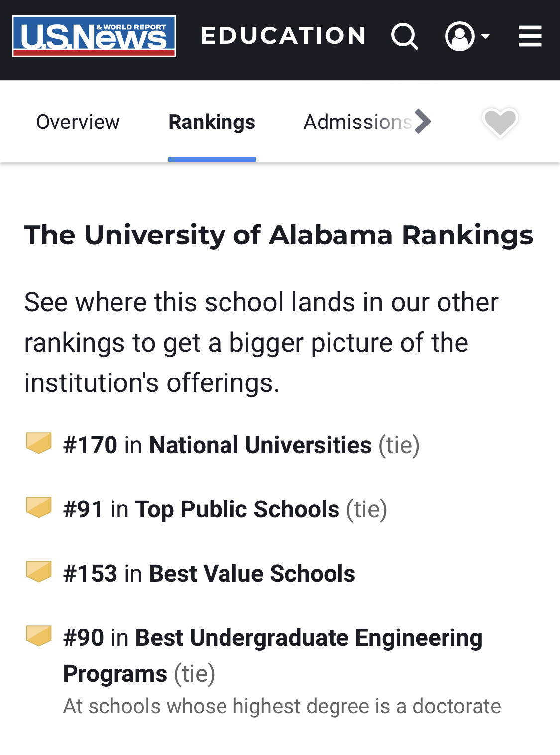Open the National Universities ranking link
Screen dimensions: 560x755
click(260, 445)
